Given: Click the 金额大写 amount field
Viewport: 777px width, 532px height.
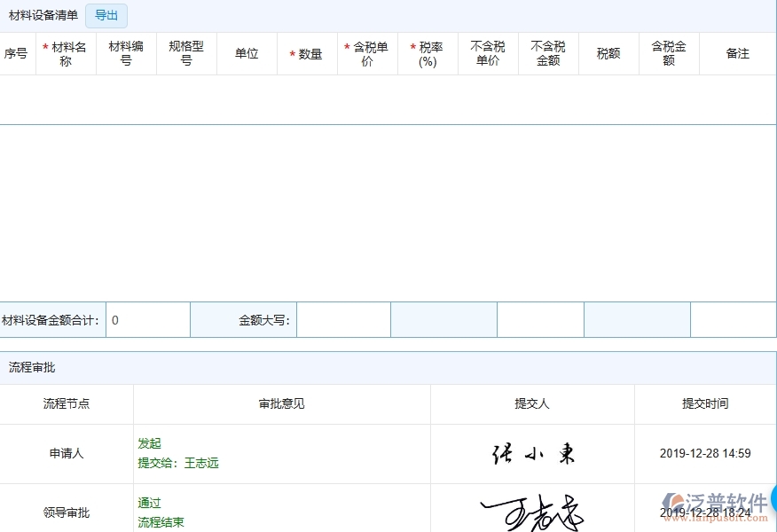Looking at the screenshot, I should click(x=343, y=319).
